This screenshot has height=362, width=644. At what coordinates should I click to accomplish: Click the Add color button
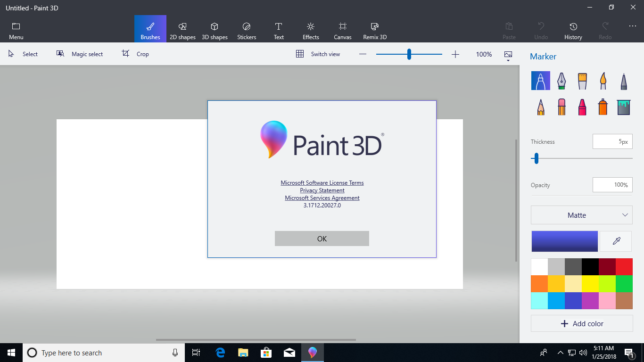coord(581,323)
